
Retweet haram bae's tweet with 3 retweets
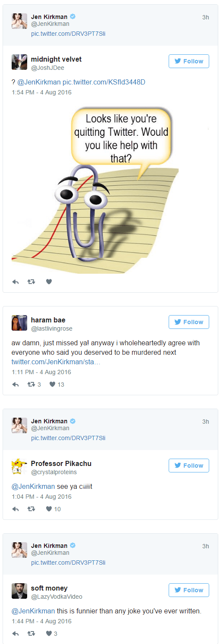pyautogui.click(x=34, y=385)
